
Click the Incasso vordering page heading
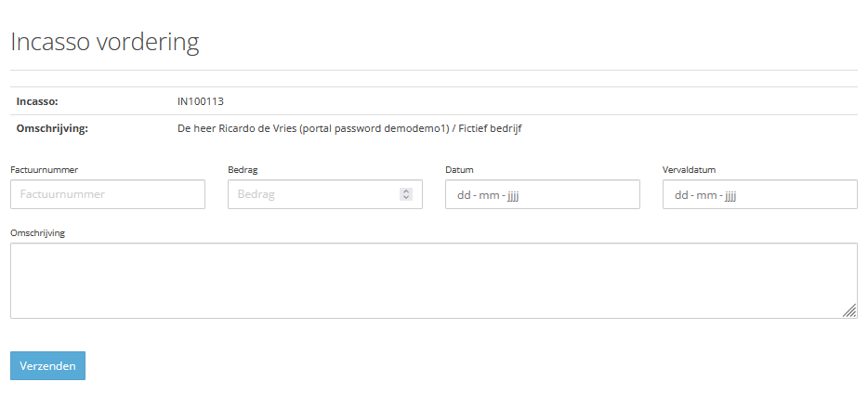[105, 42]
